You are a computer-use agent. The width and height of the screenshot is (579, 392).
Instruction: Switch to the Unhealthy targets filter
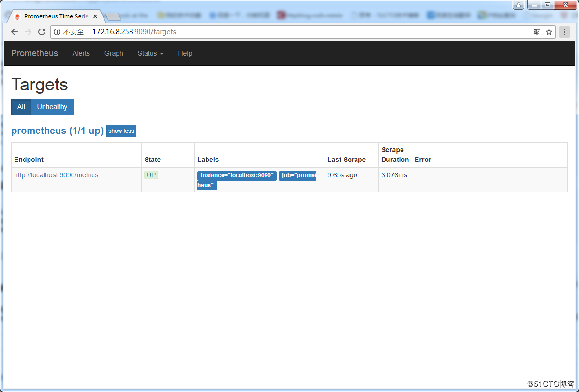click(x=52, y=106)
